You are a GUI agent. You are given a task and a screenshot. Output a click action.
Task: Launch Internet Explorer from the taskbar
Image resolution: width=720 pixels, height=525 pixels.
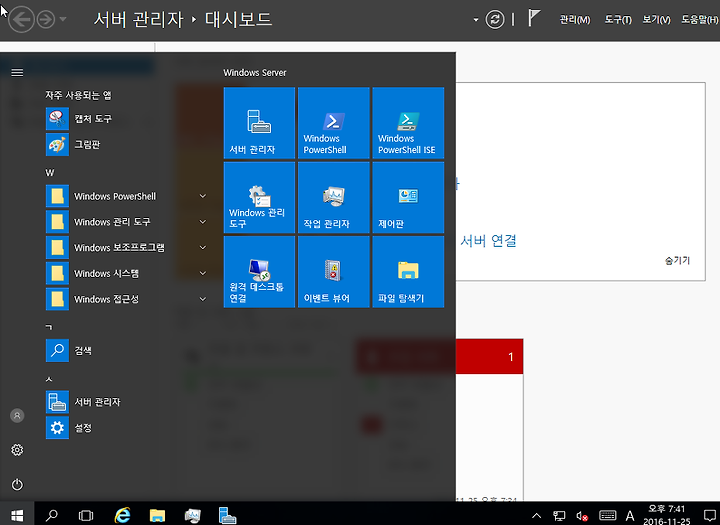pyautogui.click(x=122, y=515)
